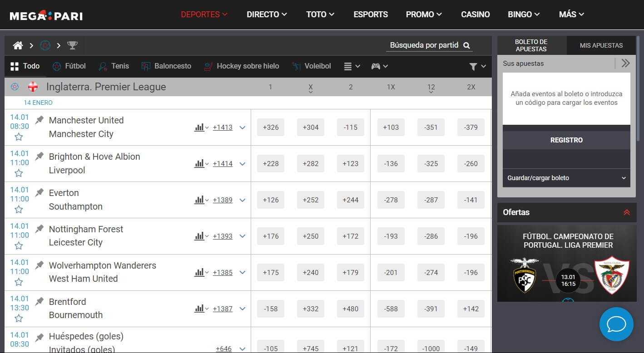The height and width of the screenshot is (353, 644).
Task: Favorite the Manchester United match star
Action: [19, 137]
